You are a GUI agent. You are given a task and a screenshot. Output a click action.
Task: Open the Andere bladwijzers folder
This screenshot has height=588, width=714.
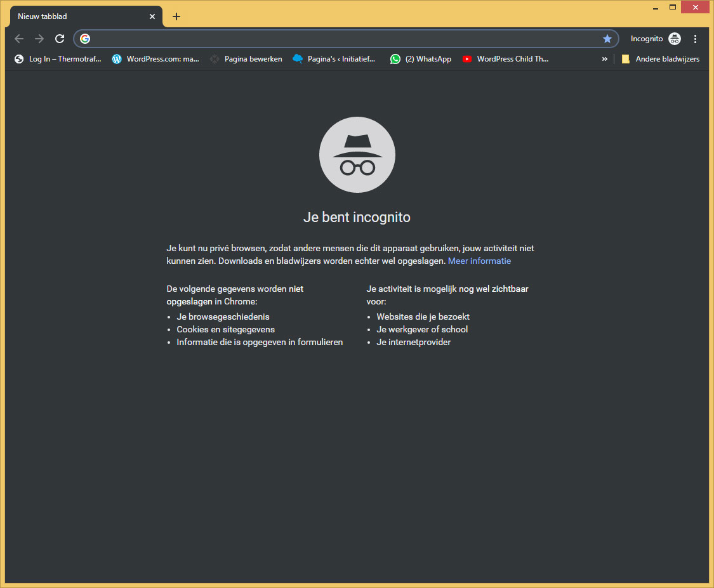click(660, 59)
